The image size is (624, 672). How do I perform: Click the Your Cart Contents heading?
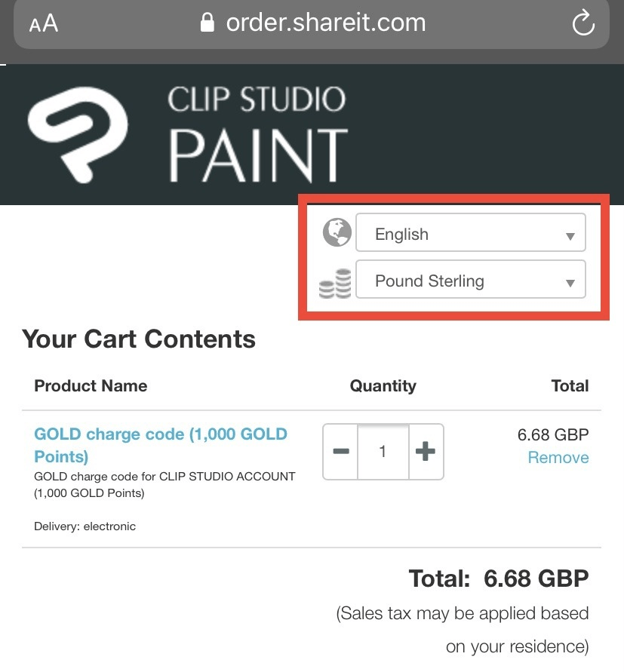point(139,339)
